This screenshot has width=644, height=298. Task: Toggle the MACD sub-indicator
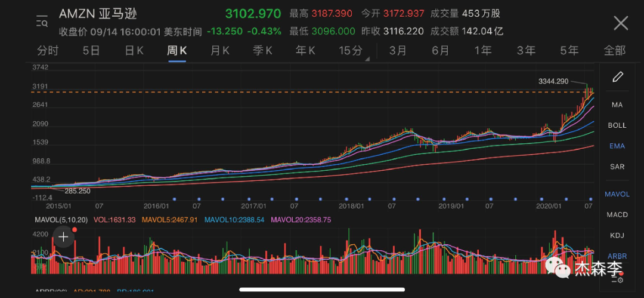click(x=617, y=214)
